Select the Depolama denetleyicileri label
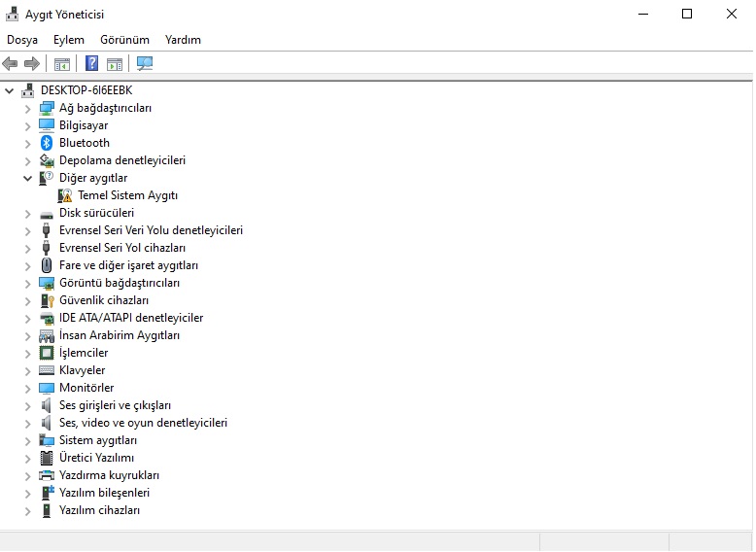756x552 pixels. [x=122, y=160]
